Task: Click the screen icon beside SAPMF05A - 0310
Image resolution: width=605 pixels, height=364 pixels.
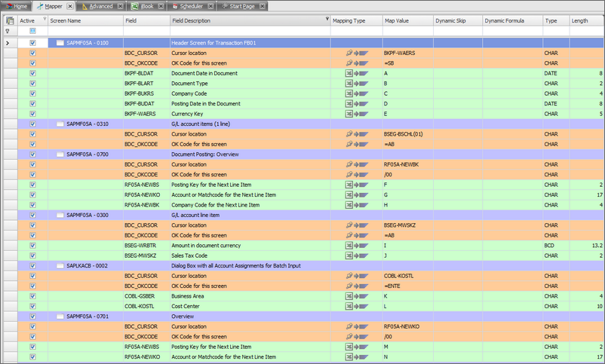Action: click(60, 124)
